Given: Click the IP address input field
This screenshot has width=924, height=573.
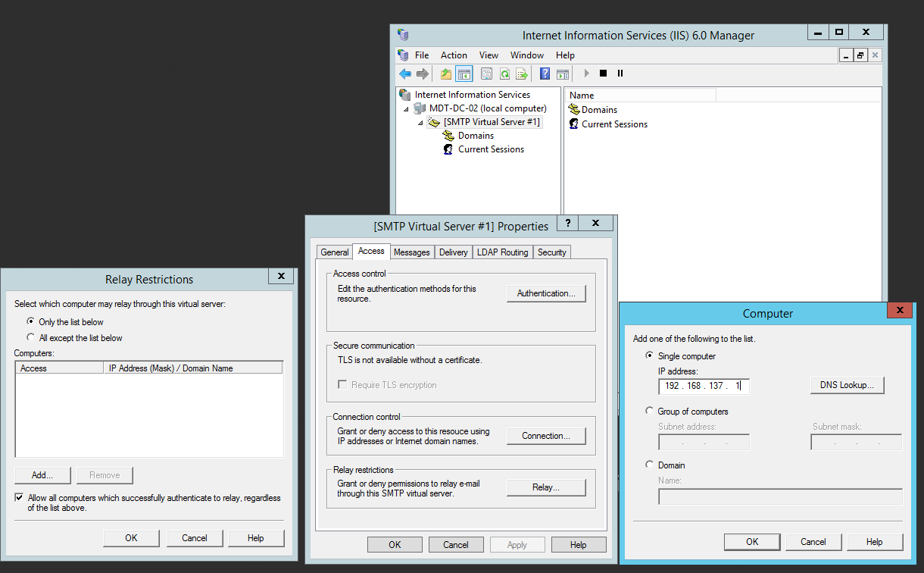Looking at the screenshot, I should pos(704,386).
